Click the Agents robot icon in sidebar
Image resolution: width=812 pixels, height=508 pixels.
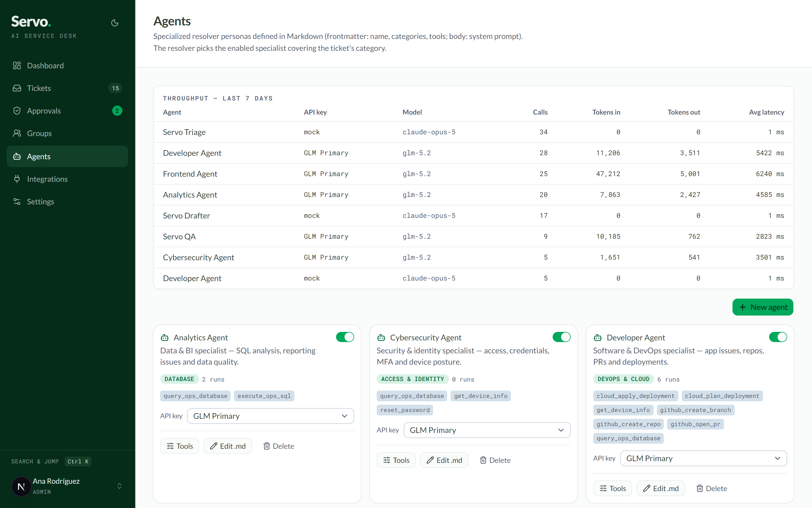coord(17,156)
